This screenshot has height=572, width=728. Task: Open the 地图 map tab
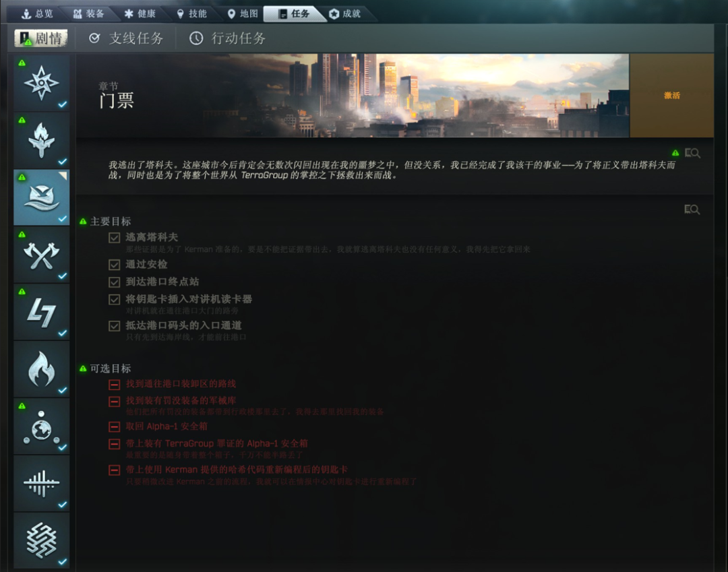243,14
